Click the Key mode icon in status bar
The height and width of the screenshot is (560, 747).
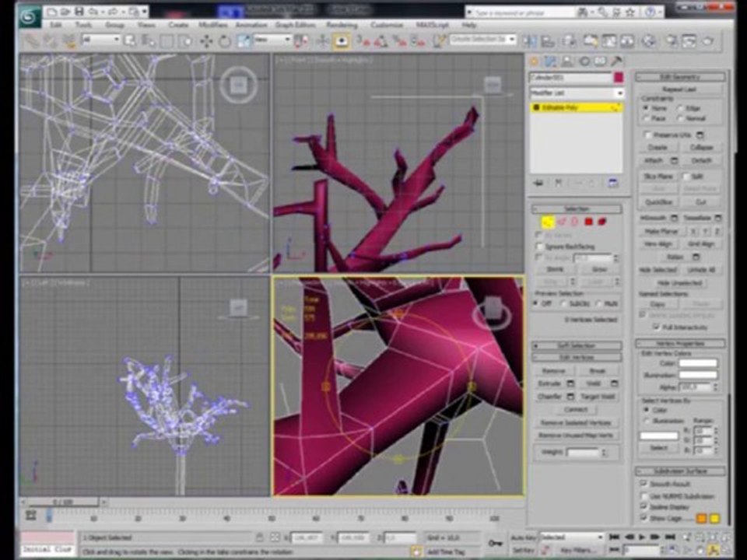point(495,543)
